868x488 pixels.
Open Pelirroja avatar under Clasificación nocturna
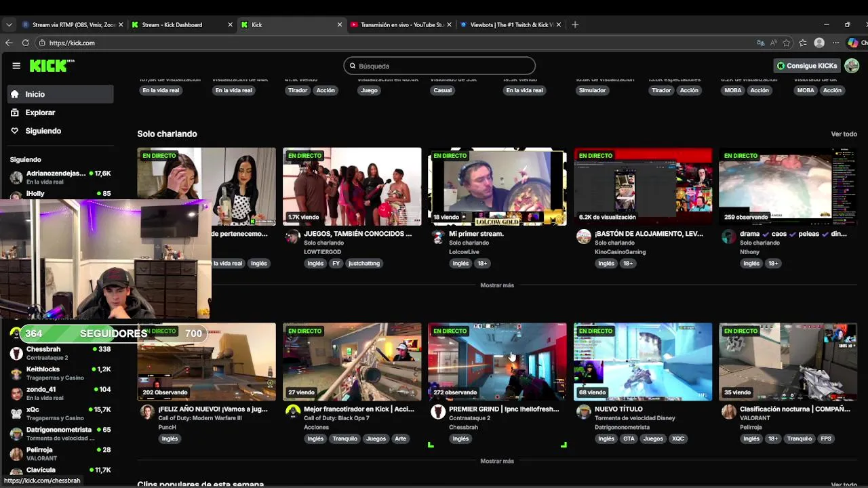click(729, 412)
